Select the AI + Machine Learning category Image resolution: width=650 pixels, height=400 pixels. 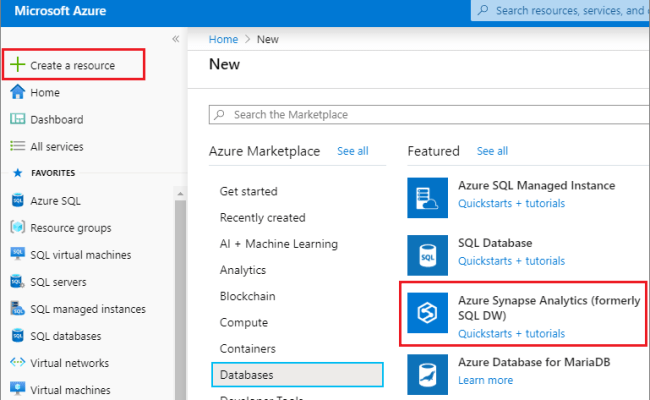(x=279, y=244)
